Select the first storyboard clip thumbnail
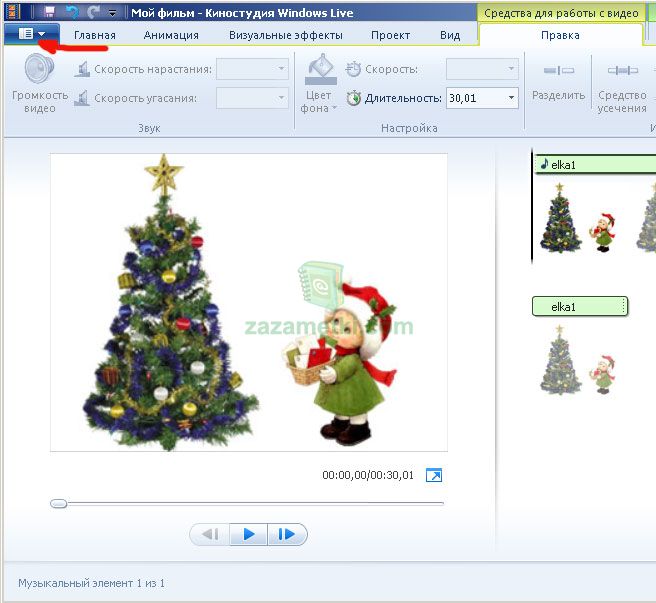The image size is (656, 603). point(578,218)
